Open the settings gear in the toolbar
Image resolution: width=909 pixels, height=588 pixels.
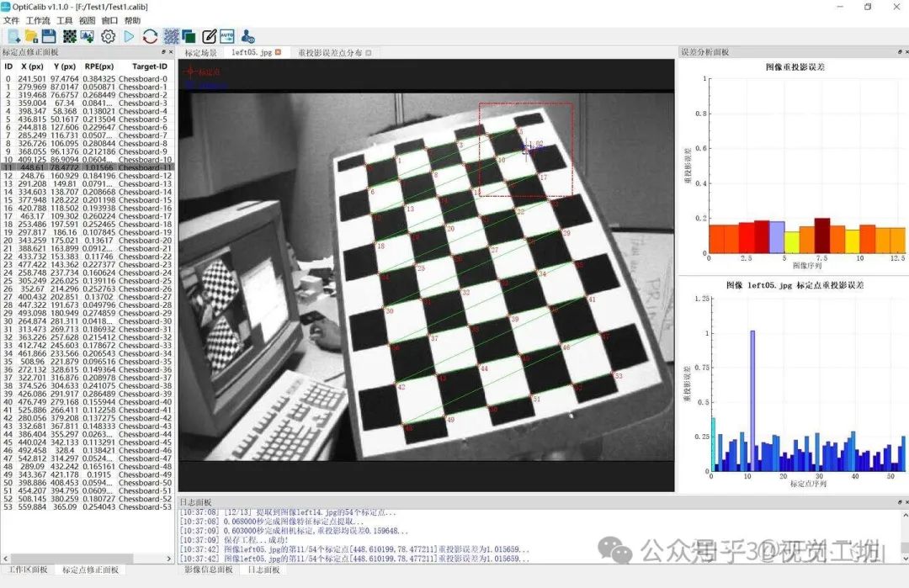pos(107,36)
